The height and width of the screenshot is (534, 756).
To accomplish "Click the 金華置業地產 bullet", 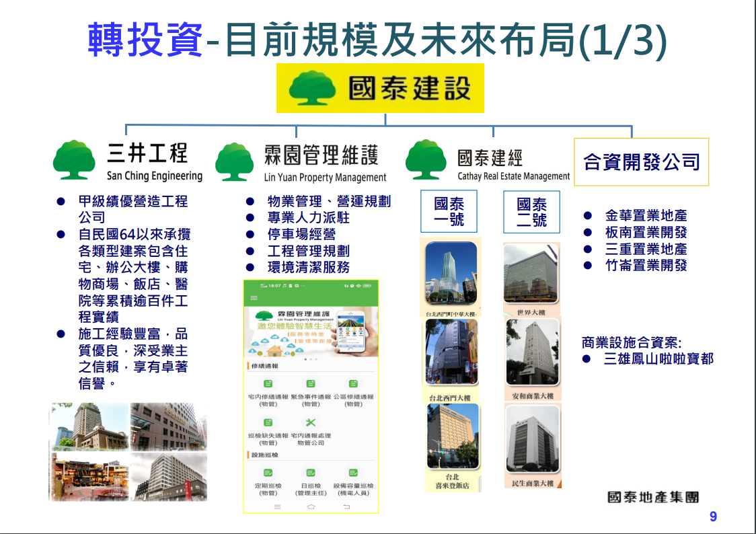I will point(646,215).
